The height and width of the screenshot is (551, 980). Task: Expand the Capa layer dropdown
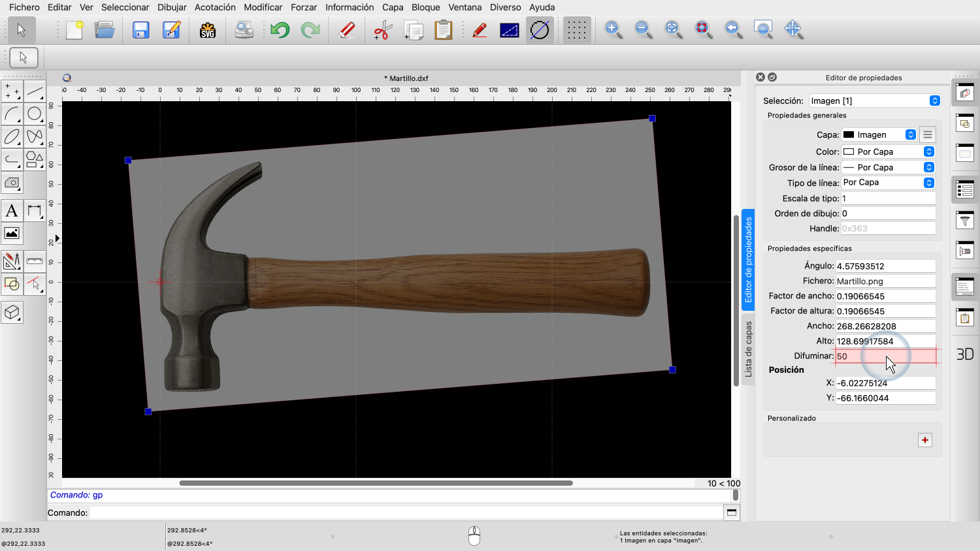879,134
